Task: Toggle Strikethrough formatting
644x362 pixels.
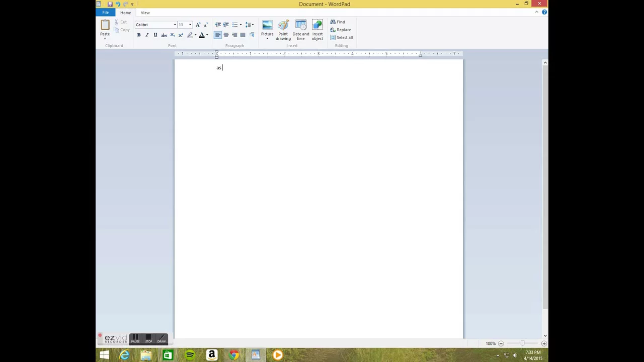Action: pos(164,35)
